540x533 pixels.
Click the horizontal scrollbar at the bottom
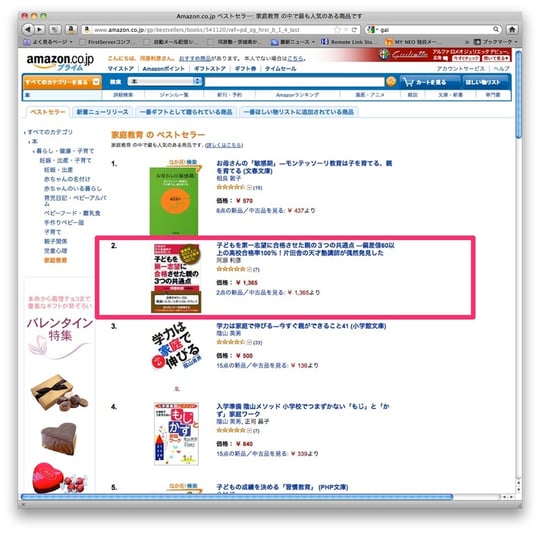(237, 497)
